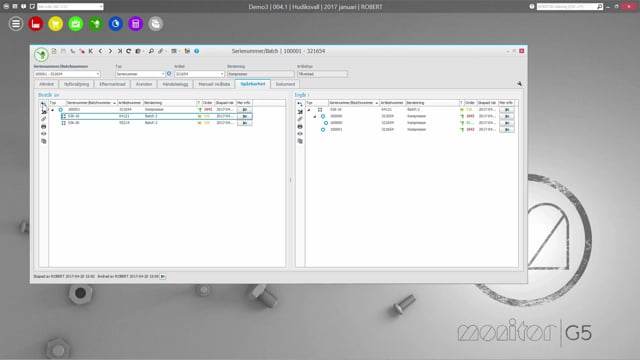Viewport: 640px width, 360px height.
Task: Go to the next record
Action: [110, 51]
